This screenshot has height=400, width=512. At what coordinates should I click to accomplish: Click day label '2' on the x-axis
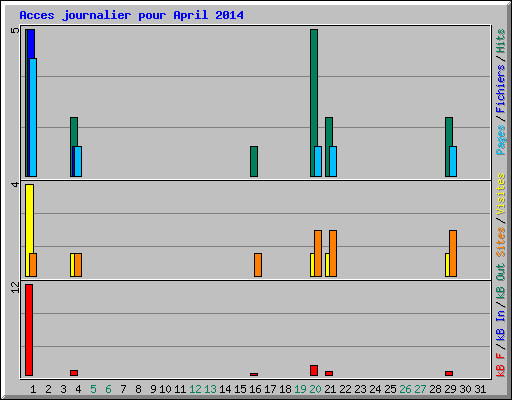coord(48,389)
